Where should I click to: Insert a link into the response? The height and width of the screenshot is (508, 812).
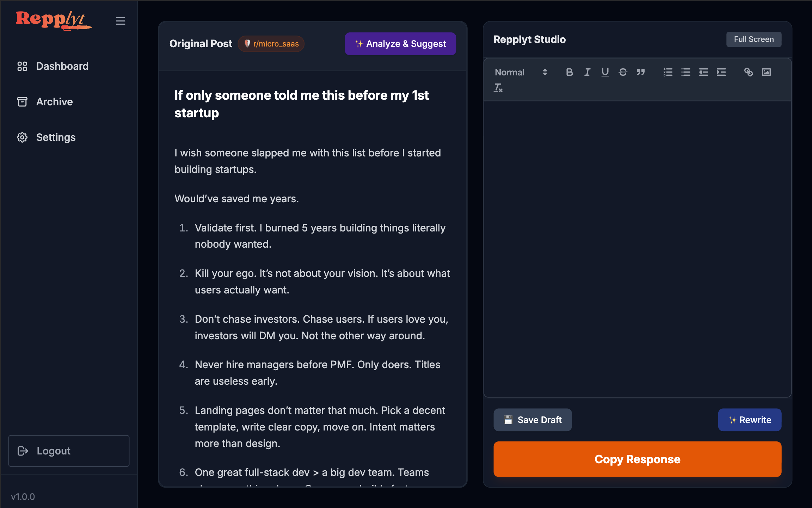(748, 72)
